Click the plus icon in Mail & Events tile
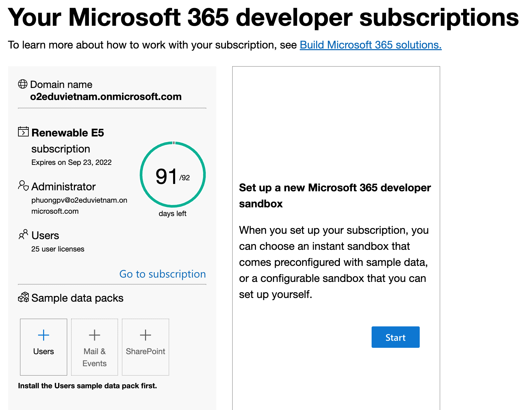 point(95,335)
